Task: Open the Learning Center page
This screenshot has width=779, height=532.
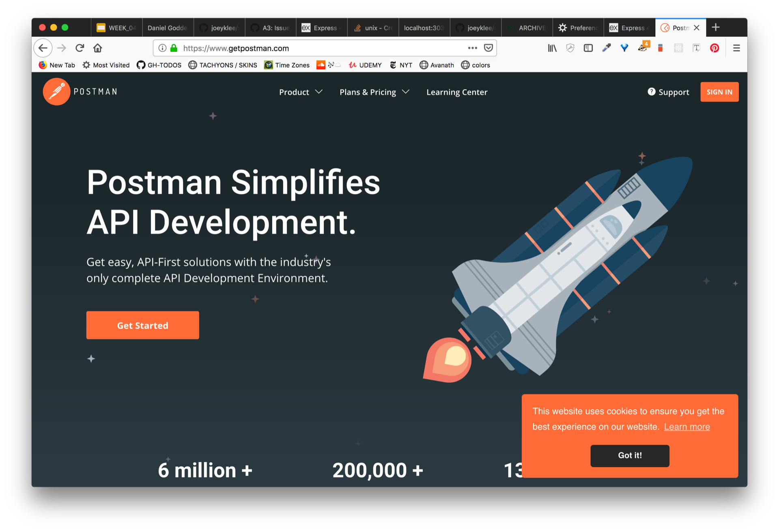Action: (x=457, y=92)
